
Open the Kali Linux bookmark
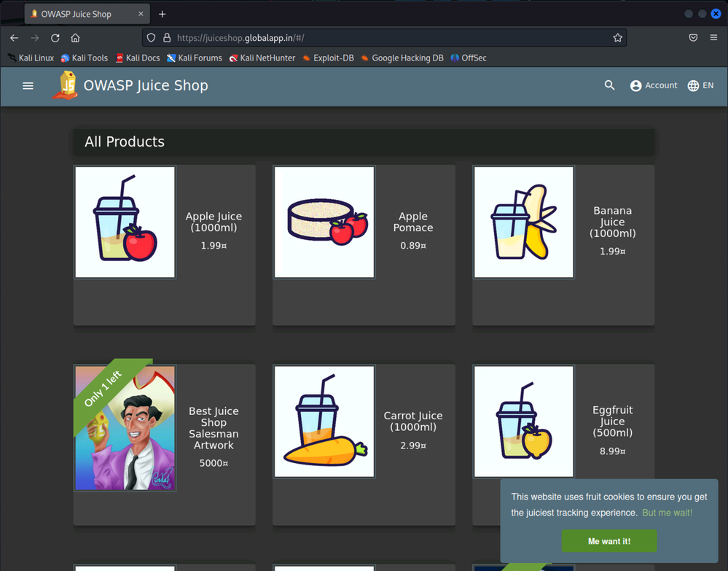pyautogui.click(x=31, y=58)
